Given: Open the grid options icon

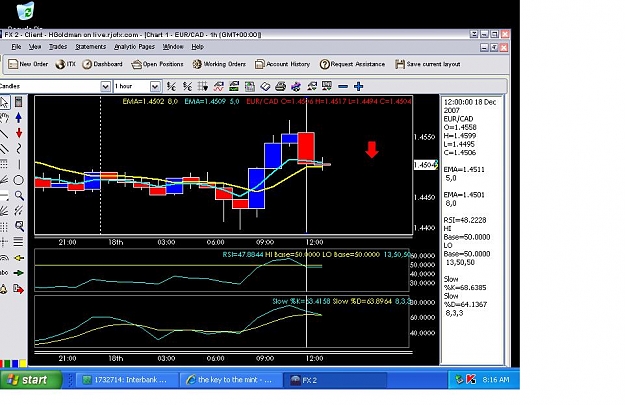Looking at the screenshot, I should click(x=202, y=86).
